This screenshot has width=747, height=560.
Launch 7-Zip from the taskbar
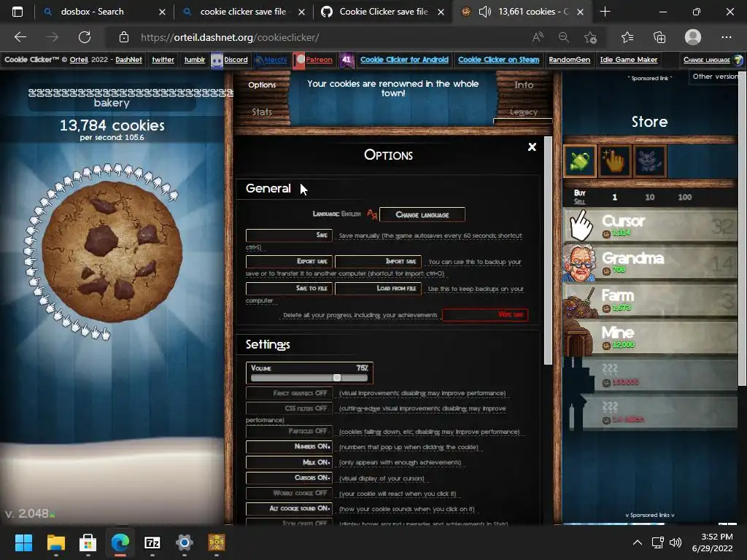click(x=152, y=542)
